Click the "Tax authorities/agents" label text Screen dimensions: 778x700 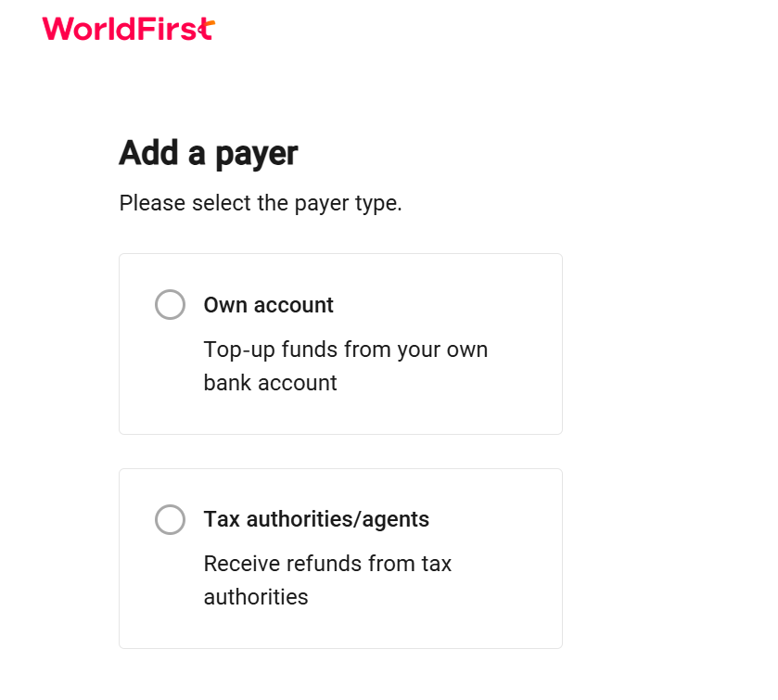tap(316, 519)
